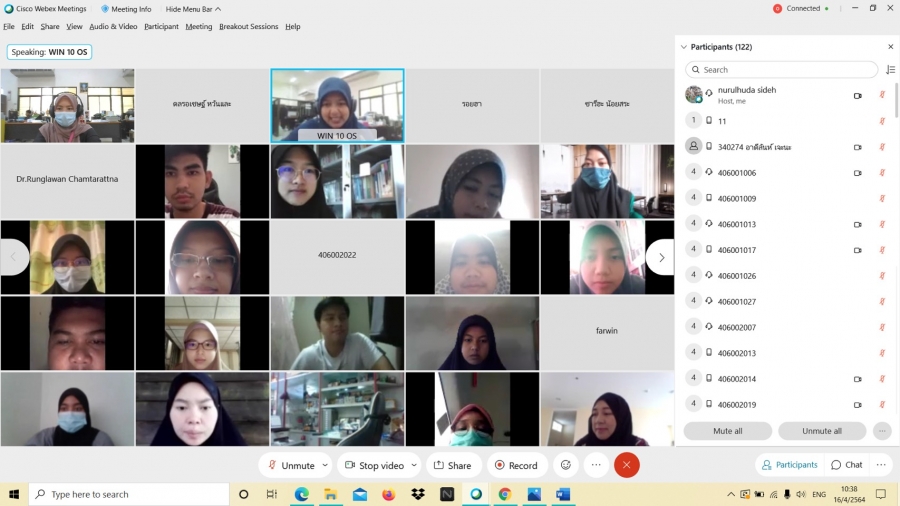Open the reactions emoji button
The height and width of the screenshot is (506, 900).
point(565,465)
